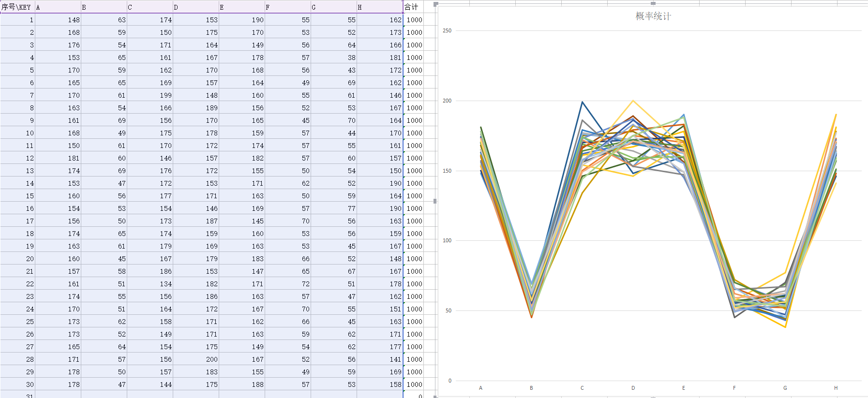Click the chart title 概率统计

point(653,16)
